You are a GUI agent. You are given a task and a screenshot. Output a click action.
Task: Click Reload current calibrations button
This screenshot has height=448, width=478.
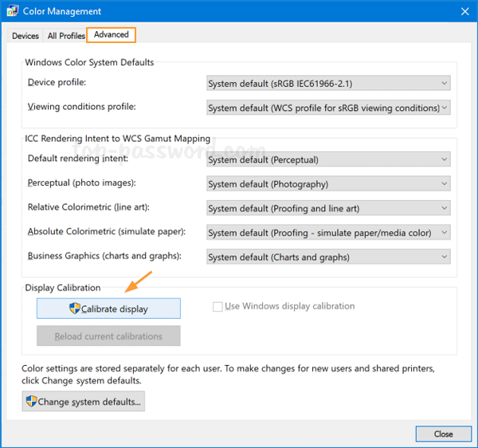108,336
